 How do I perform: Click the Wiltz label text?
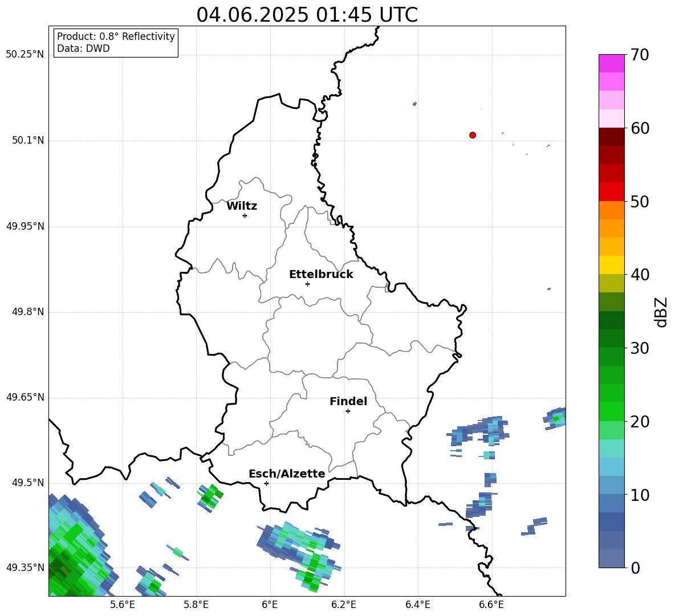point(242,206)
